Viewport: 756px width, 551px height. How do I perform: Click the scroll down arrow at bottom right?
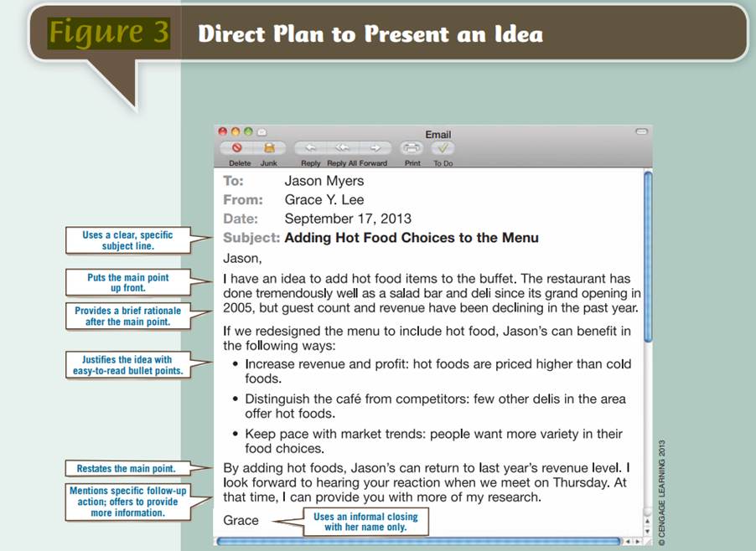click(x=648, y=531)
